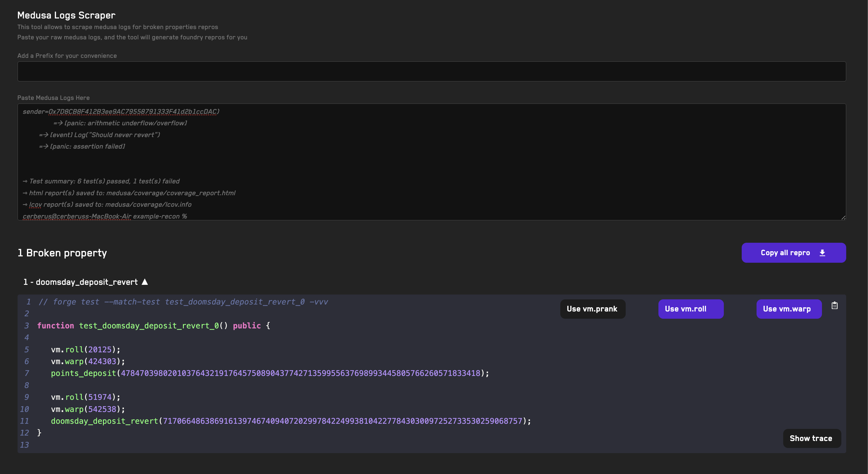Click the vm.warp(424303) code line
The width and height of the screenshot is (868, 474).
[88, 361]
